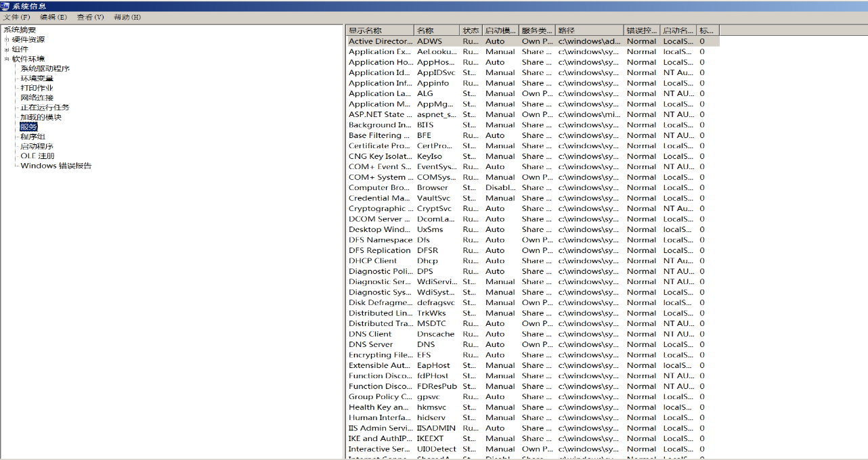Select the gpsvc service name

tap(428, 397)
